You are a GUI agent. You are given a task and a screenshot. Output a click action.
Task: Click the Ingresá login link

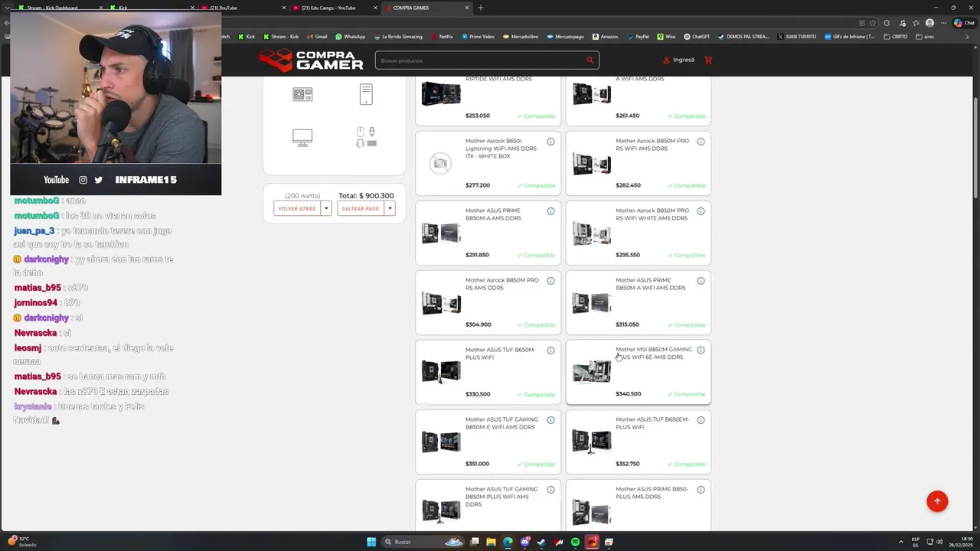coord(679,60)
